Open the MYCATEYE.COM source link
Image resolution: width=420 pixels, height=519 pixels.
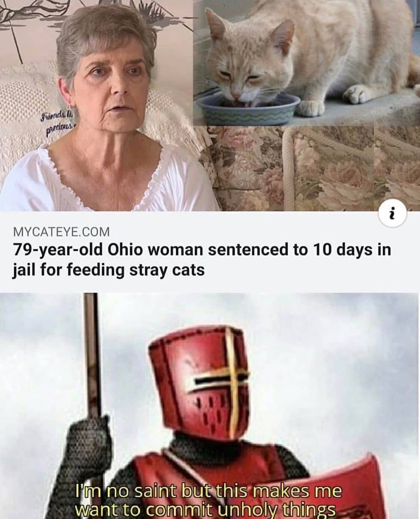pos(62,232)
